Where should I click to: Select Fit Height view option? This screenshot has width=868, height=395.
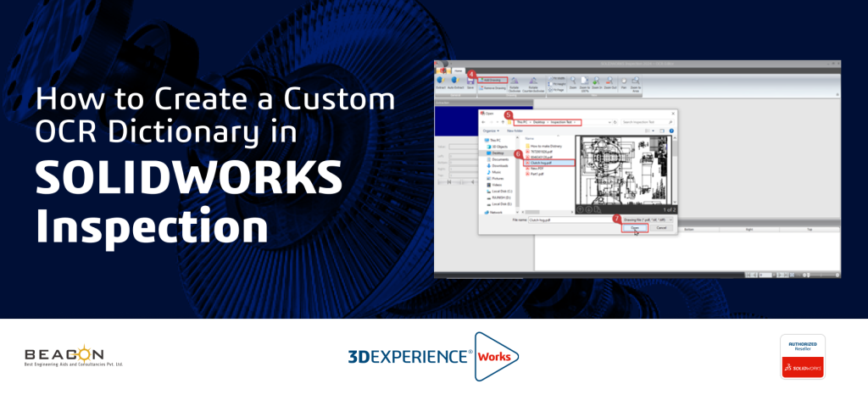click(557, 84)
